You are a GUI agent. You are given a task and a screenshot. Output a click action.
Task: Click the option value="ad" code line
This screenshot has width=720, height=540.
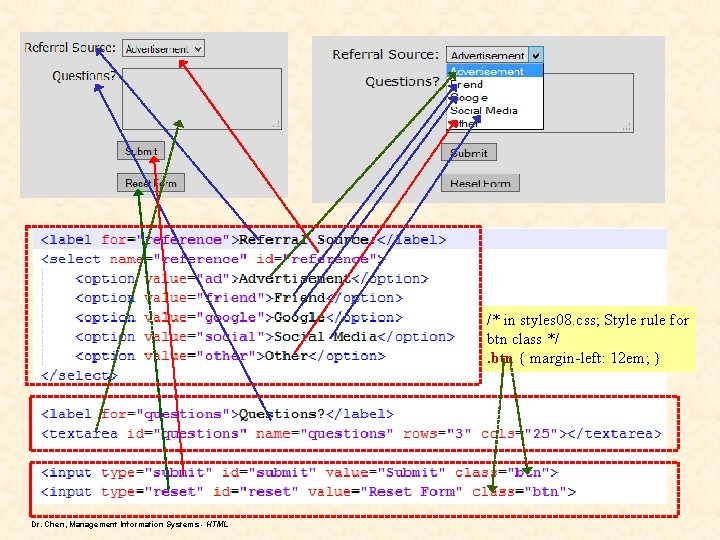252,279
